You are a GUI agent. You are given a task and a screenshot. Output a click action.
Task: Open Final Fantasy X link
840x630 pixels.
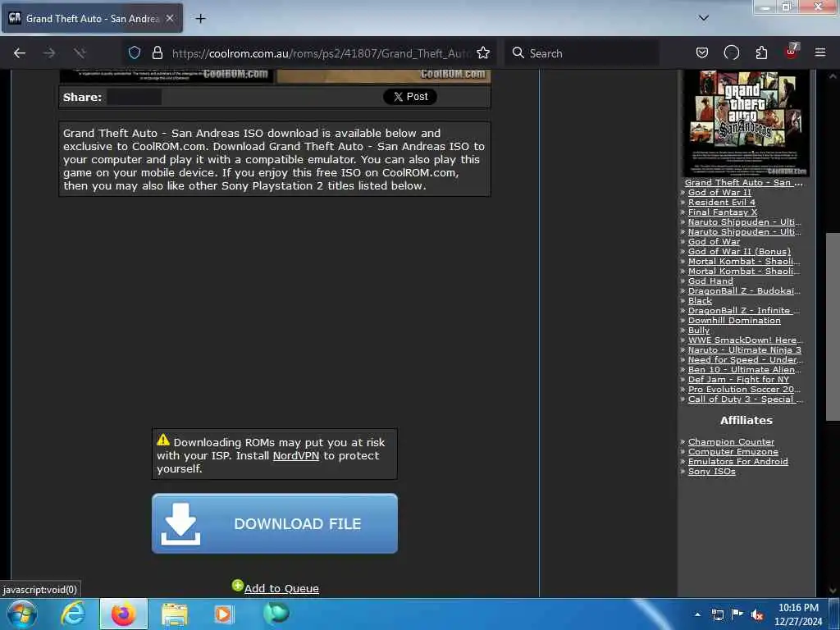[723, 212]
